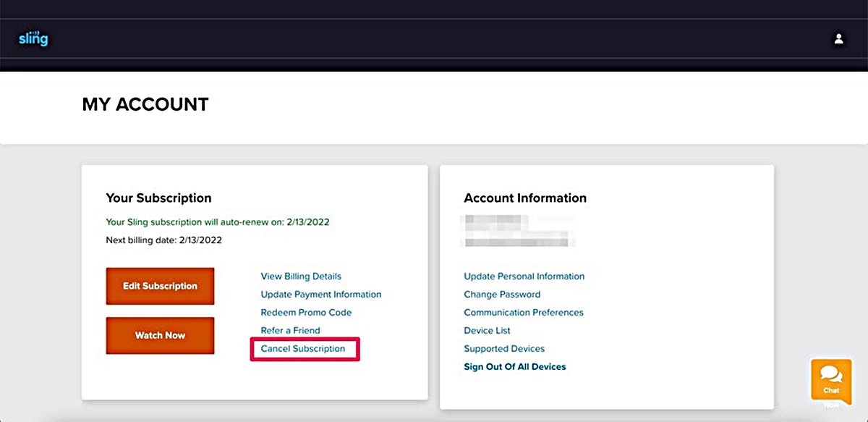Click the MY ACCOUNT page heading

pos(145,105)
